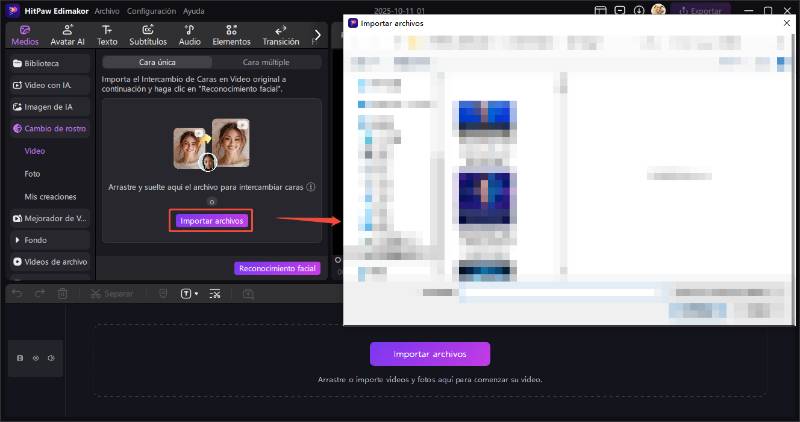800x422 pixels.
Task: Switch to the Cara múltiple tab
Action: point(266,62)
